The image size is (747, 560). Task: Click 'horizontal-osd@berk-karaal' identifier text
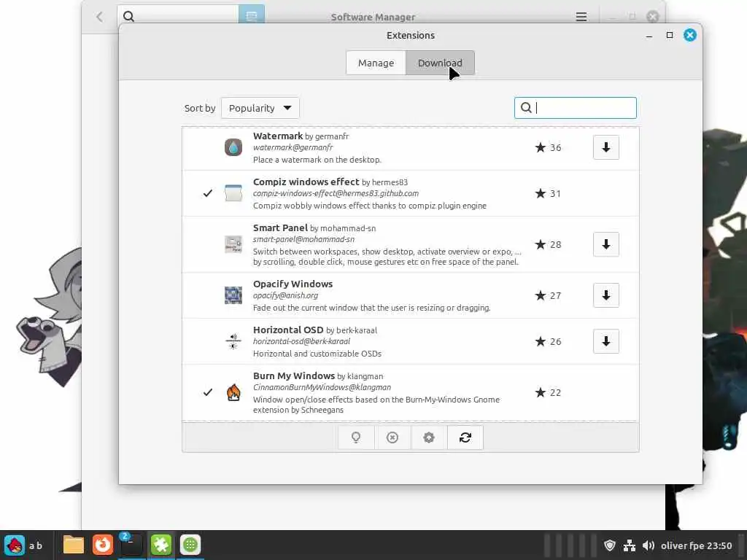(301, 341)
